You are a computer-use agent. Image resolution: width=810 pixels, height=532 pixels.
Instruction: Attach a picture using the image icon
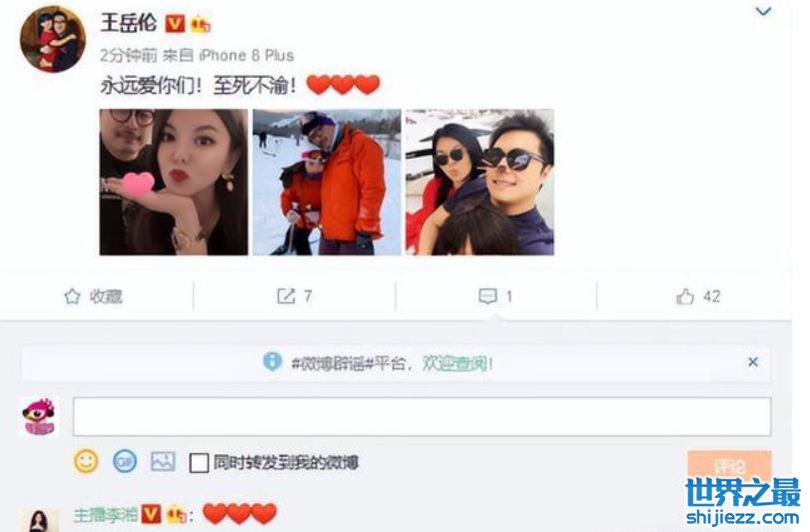[x=163, y=461]
